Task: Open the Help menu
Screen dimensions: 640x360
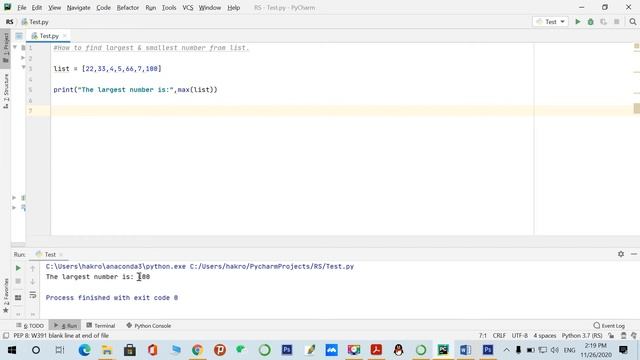Action: pyautogui.click(x=233, y=8)
